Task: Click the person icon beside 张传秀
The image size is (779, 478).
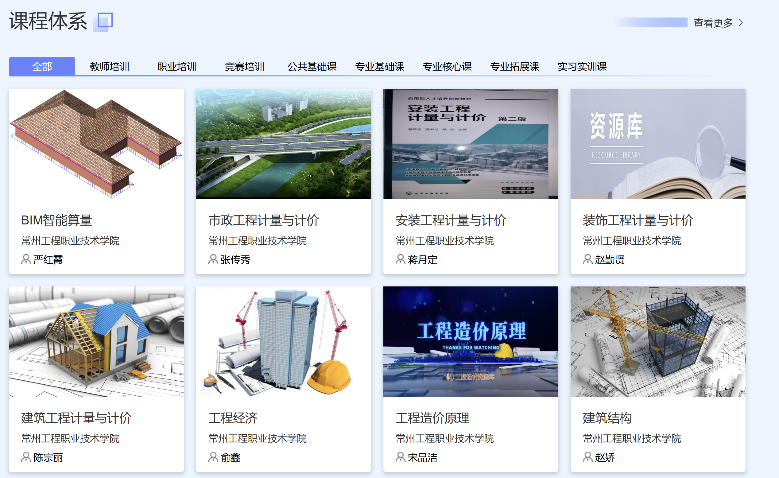Action: (x=213, y=259)
